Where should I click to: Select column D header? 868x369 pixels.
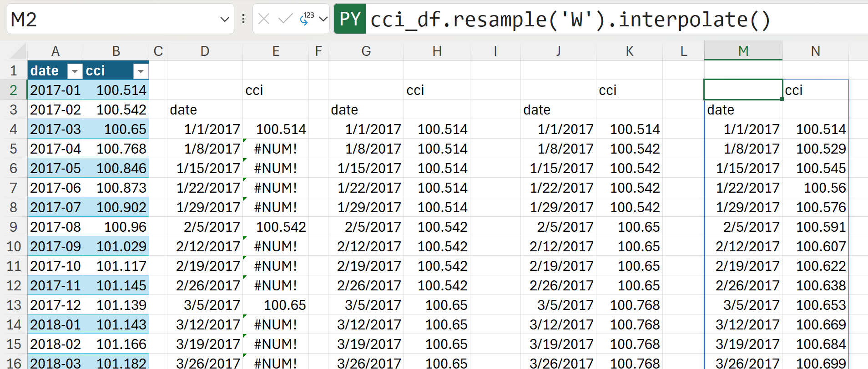click(205, 51)
